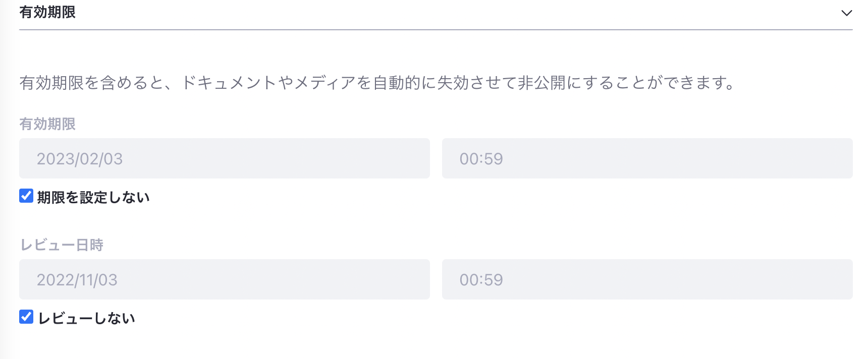This screenshot has width=868, height=359.
Task: Click the expiration time field under 有効期限
Action: [647, 158]
